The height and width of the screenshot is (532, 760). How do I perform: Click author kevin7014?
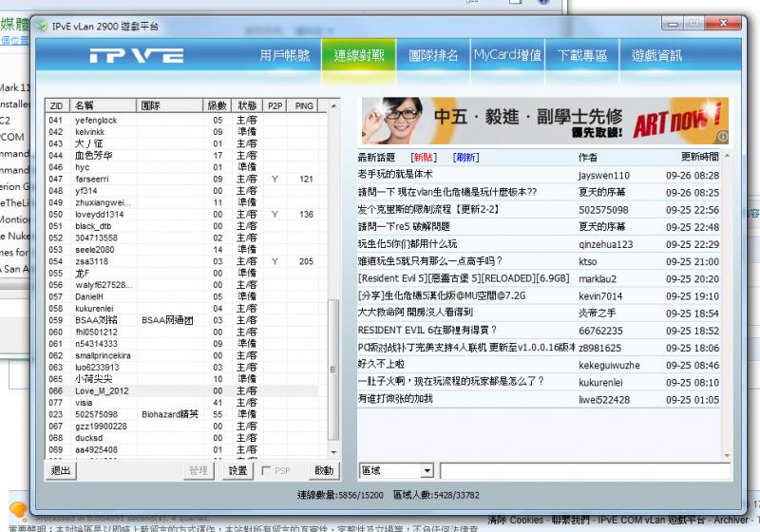pyautogui.click(x=600, y=296)
